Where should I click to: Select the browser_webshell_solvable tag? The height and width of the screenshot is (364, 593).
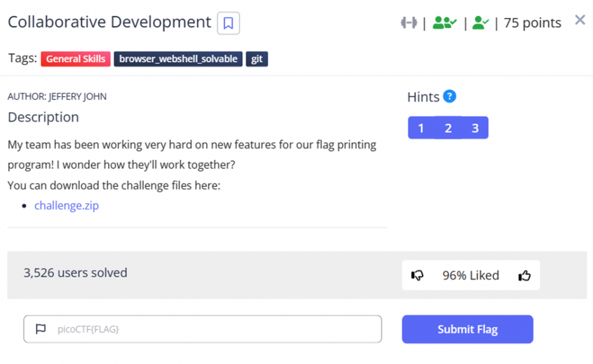(178, 58)
